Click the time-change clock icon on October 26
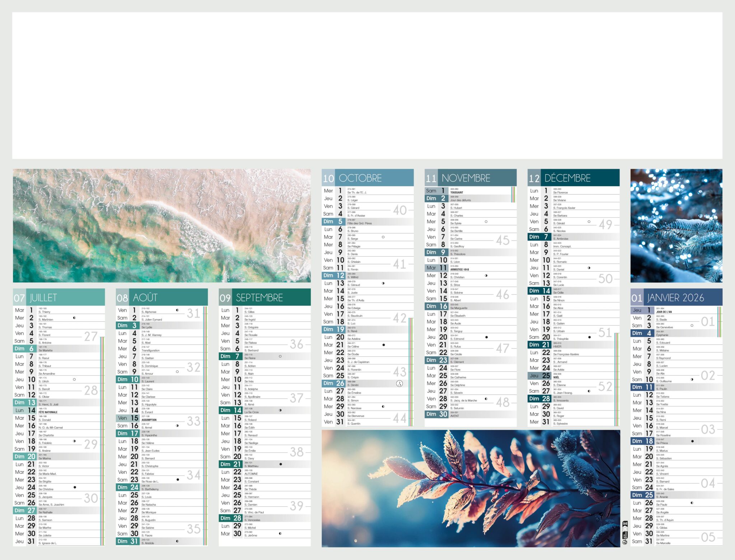Image resolution: width=735 pixels, height=560 pixels. click(x=399, y=384)
